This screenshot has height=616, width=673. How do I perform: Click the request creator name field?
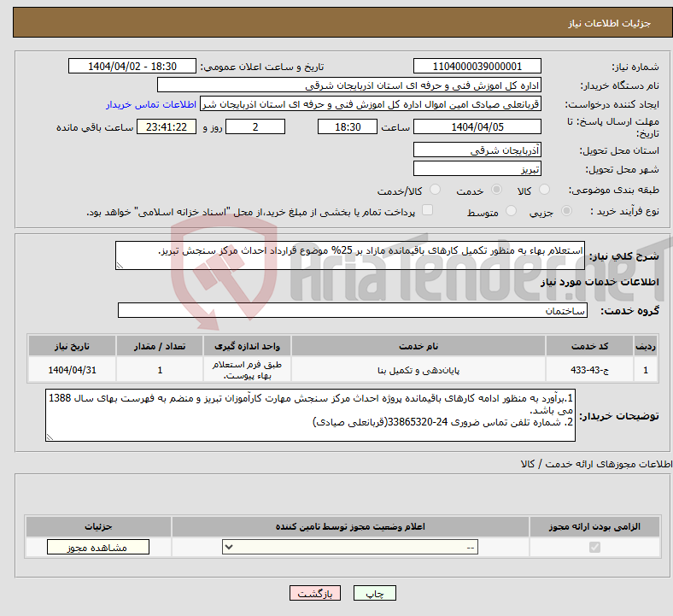[371, 104]
